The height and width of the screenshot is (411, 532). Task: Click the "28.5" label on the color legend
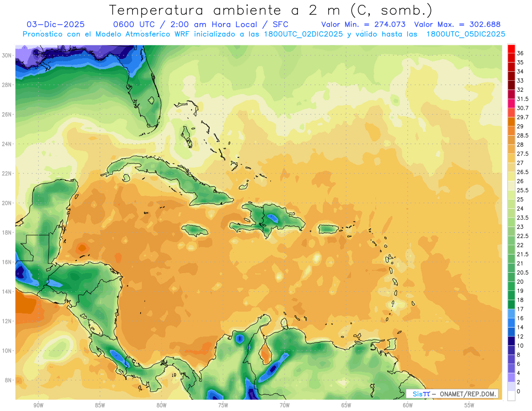[x=523, y=136]
